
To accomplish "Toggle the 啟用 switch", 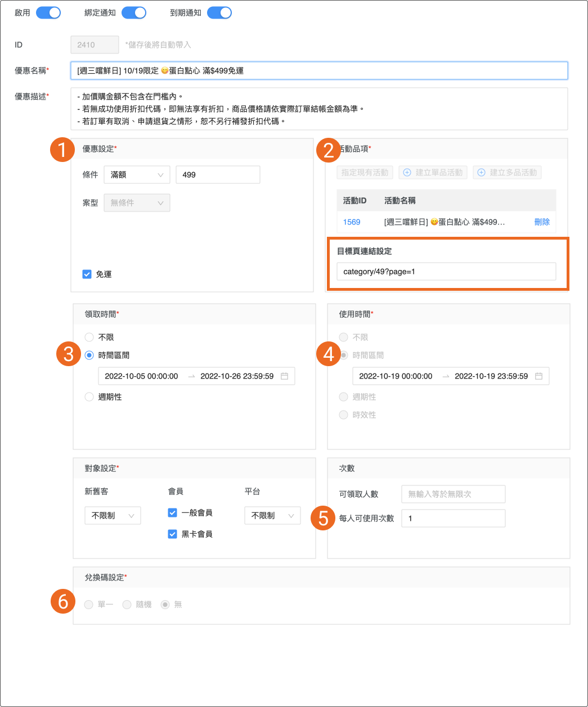I will click(48, 13).
